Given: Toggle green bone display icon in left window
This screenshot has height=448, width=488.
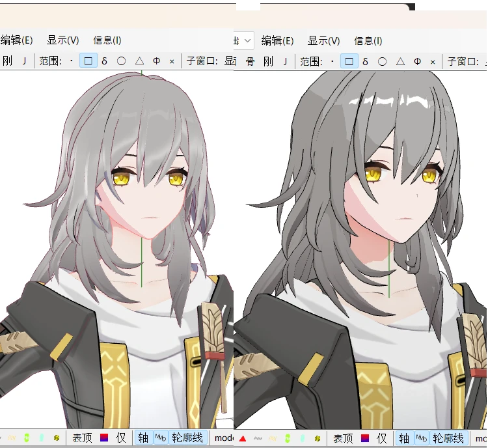Looking at the screenshot, I should pyautogui.click(x=27, y=438).
